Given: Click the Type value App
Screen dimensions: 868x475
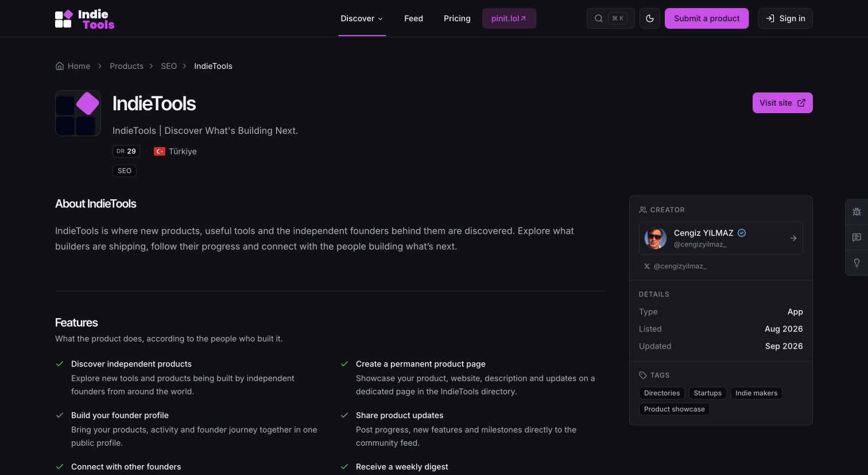Looking at the screenshot, I should (795, 311).
